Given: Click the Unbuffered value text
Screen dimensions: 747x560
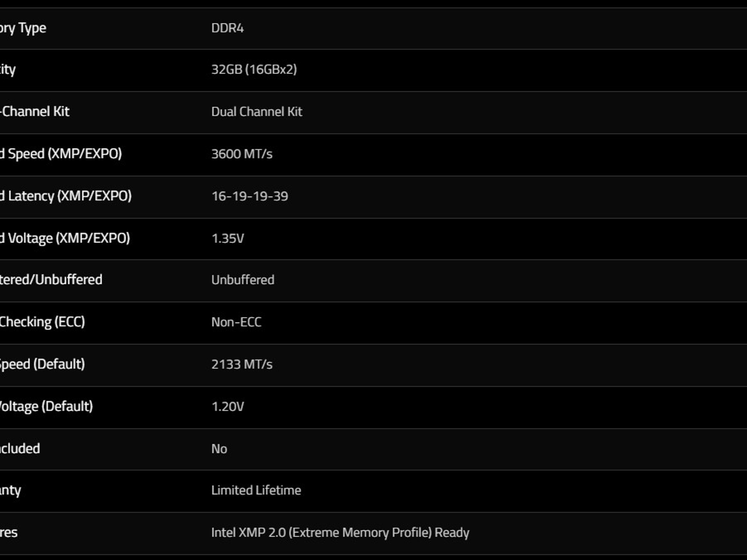Looking at the screenshot, I should (243, 280).
